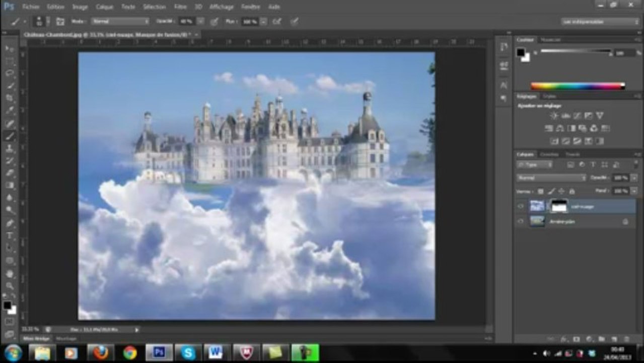The height and width of the screenshot is (363, 644).
Task: Select the Clone Stamp tool
Action: coord(10,149)
